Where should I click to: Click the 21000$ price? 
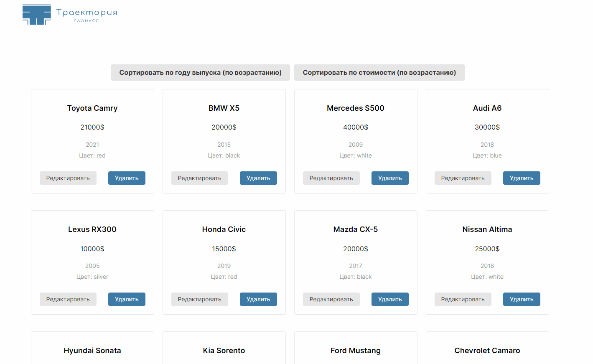[92, 127]
